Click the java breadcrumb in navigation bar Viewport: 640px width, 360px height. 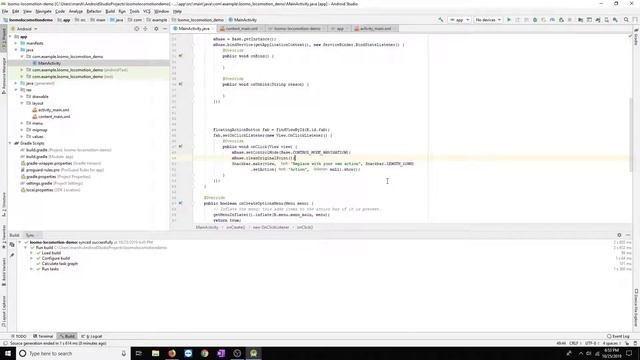coord(117,20)
